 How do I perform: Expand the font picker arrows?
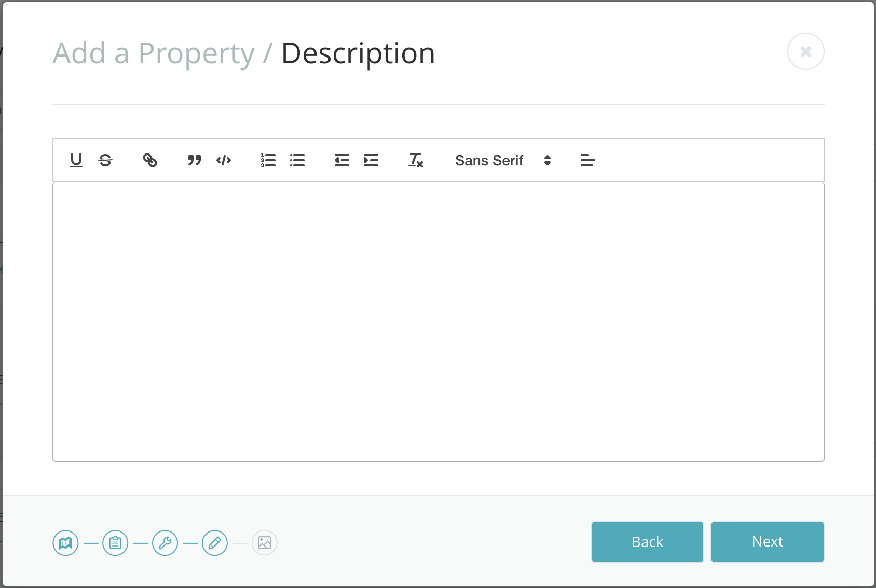pos(547,161)
